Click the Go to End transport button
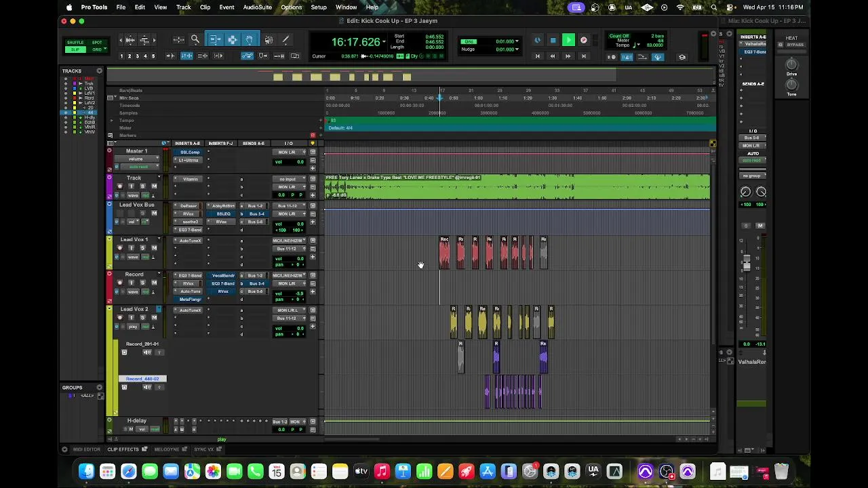This screenshot has width=868, height=488. click(x=583, y=56)
